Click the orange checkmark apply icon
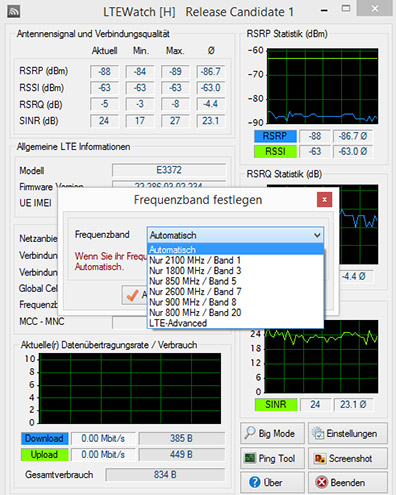The height and width of the screenshot is (495, 396). tap(132, 295)
